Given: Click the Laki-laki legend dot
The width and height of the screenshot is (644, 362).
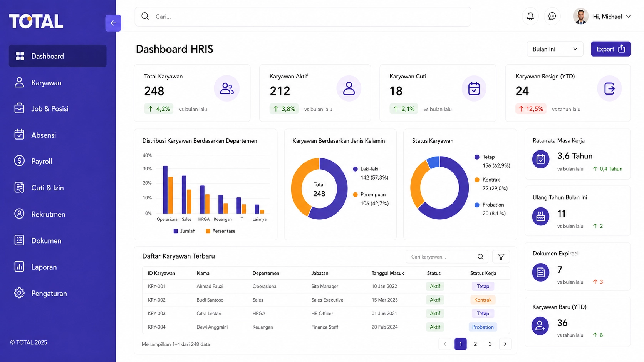Looking at the screenshot, I should pyautogui.click(x=355, y=169).
